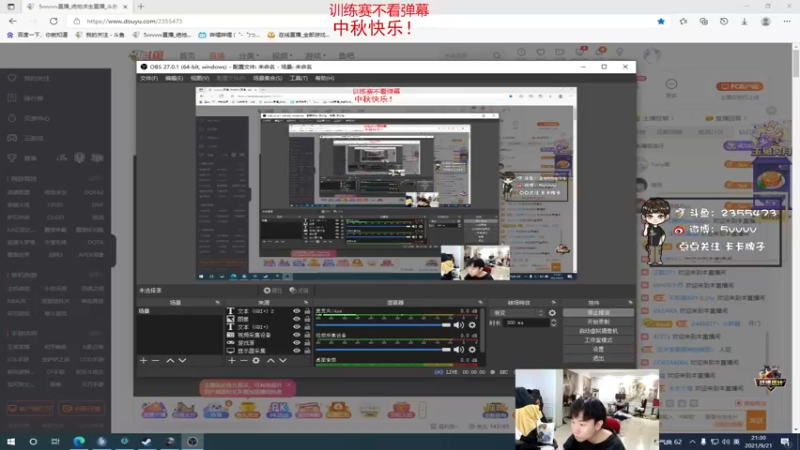
Task: Open transition properties gear icon
Action: pos(552,313)
